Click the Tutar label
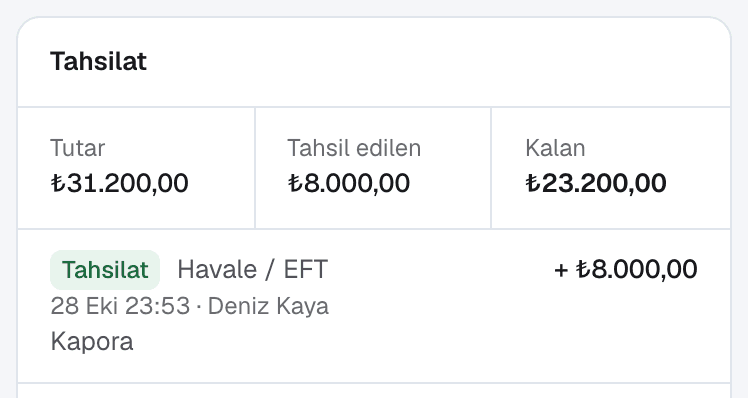The width and height of the screenshot is (748, 398). tap(77, 148)
